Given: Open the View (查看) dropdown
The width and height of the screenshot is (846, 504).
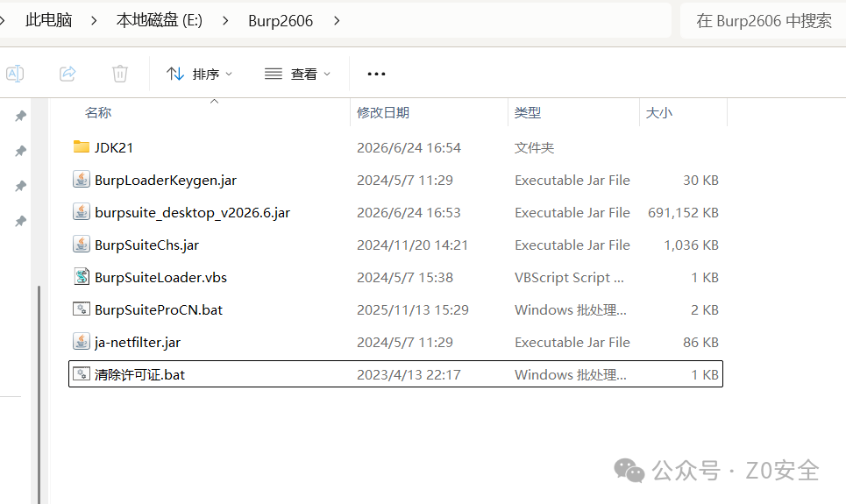Looking at the screenshot, I should coord(297,74).
